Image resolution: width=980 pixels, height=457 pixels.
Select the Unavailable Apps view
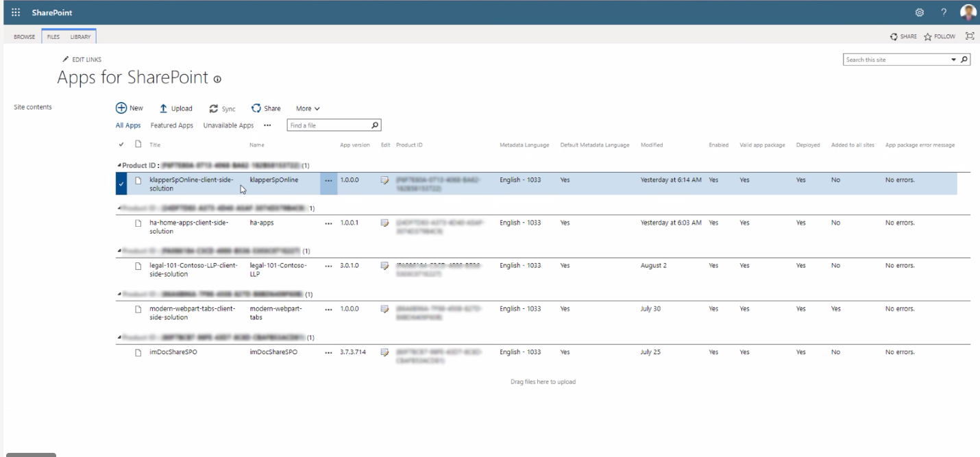click(x=228, y=125)
